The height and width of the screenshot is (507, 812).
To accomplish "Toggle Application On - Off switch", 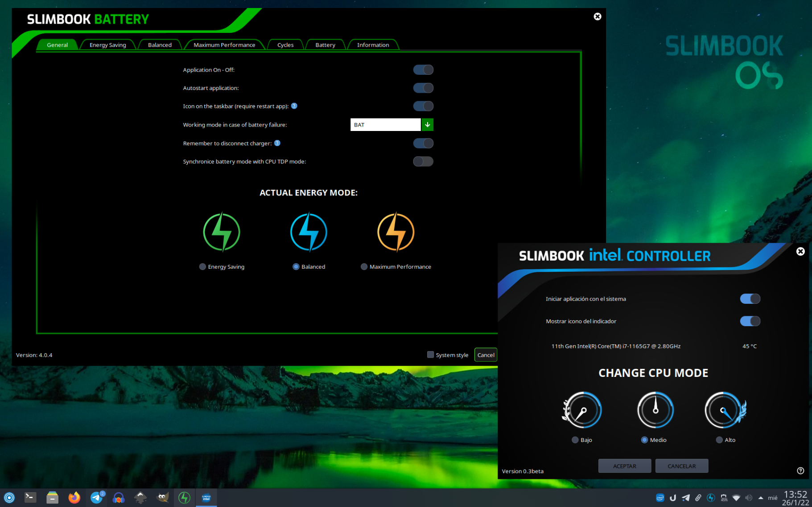I will (x=423, y=70).
